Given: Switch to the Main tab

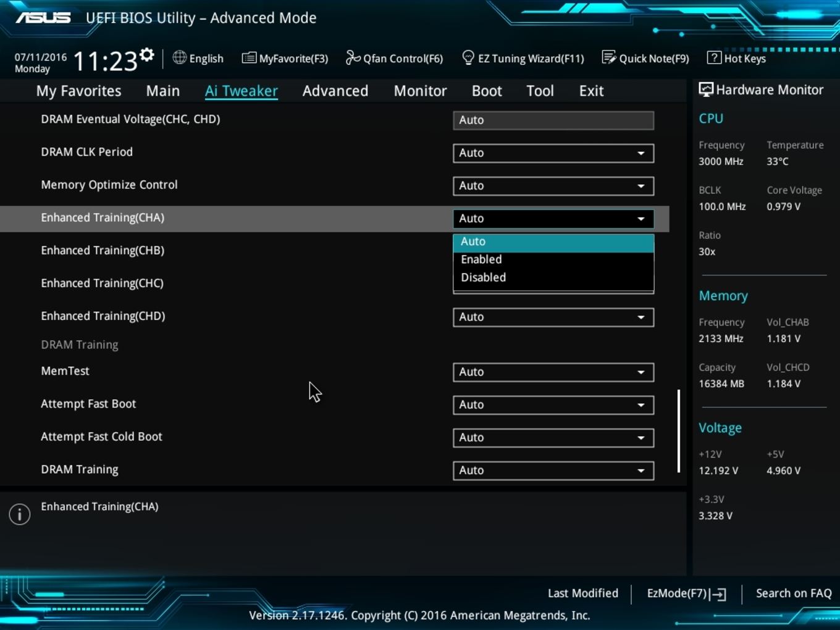Looking at the screenshot, I should [163, 91].
